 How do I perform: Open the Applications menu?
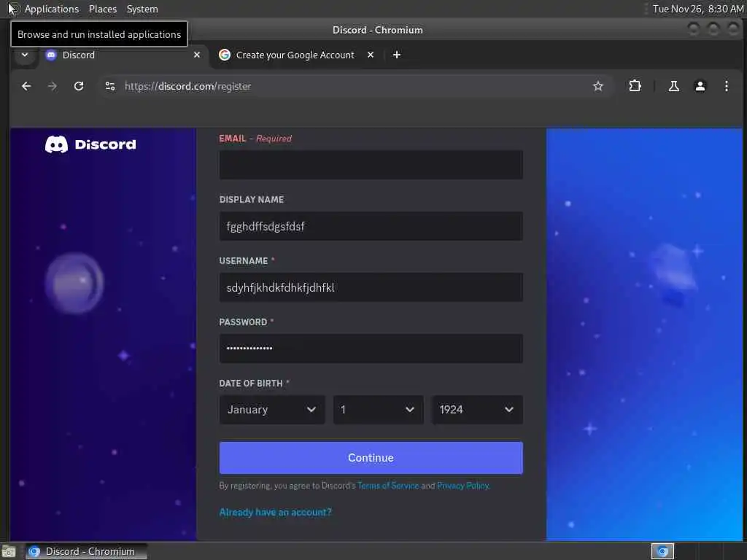[52, 9]
